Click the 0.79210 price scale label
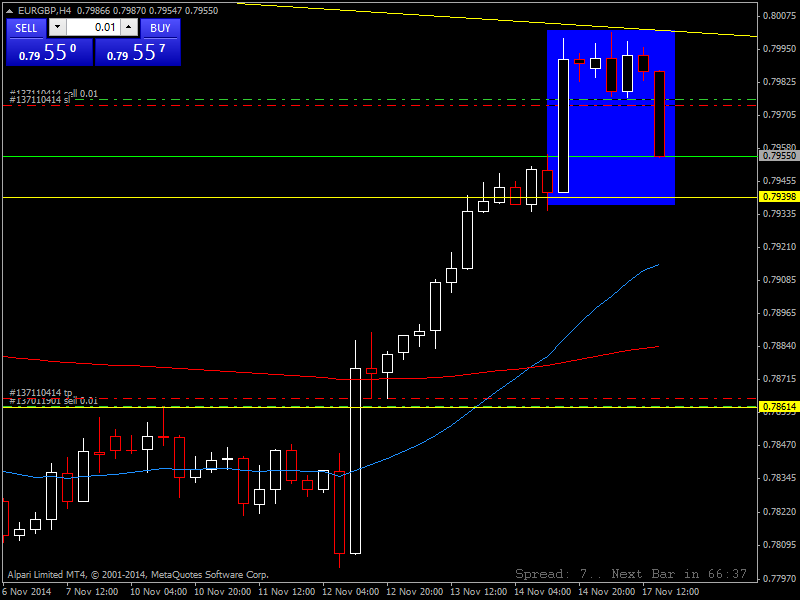 tap(780, 247)
